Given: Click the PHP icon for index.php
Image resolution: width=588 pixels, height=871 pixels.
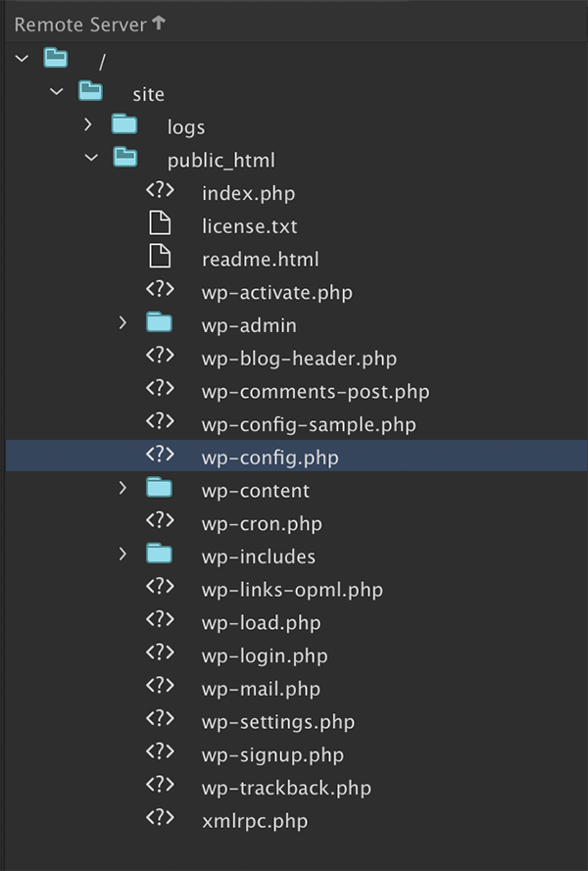Looking at the screenshot, I should coord(160,193).
